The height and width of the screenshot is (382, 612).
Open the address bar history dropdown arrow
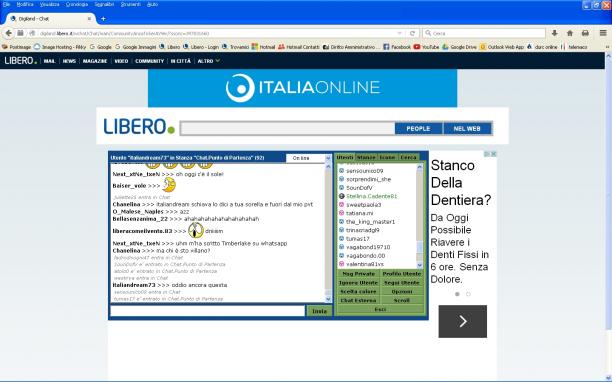pyautogui.click(x=399, y=34)
